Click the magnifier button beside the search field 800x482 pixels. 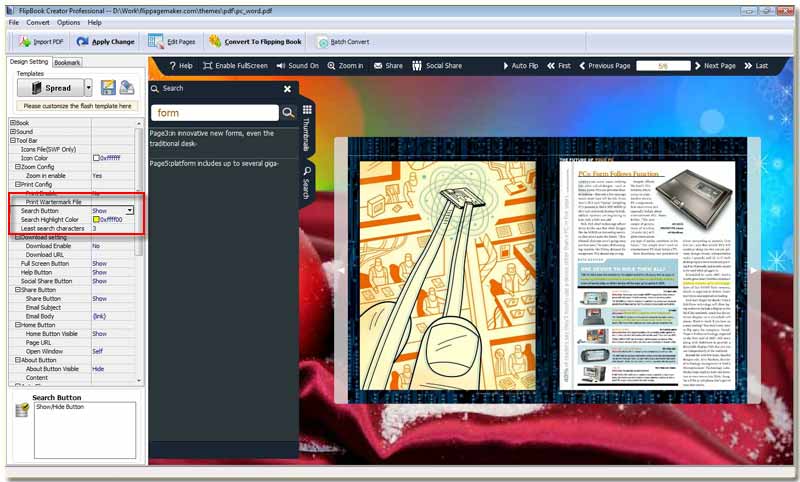pos(288,113)
